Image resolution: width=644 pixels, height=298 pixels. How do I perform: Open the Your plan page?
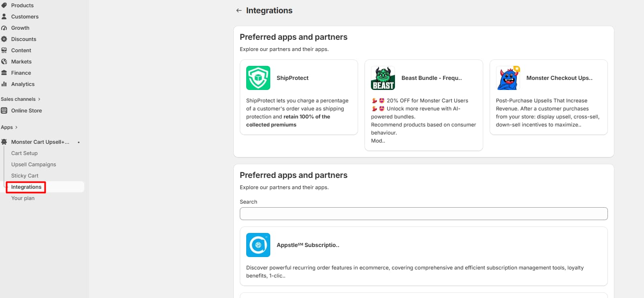click(x=23, y=198)
